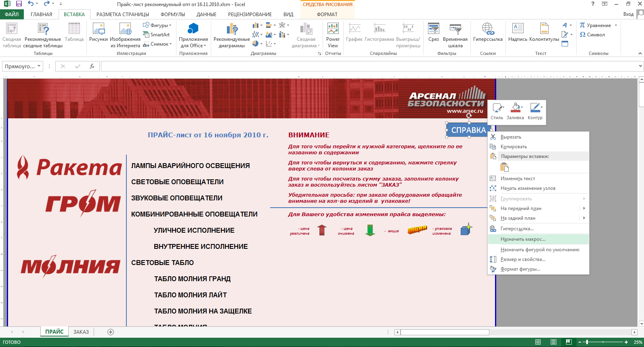Click Рекомендуемые диаграммы
Viewport: 644px width, 347px height.
coord(232,36)
